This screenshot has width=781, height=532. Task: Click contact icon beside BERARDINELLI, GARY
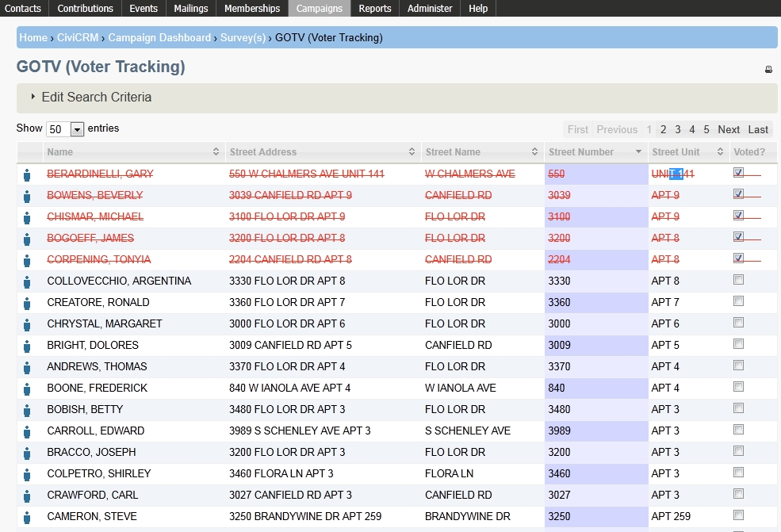coord(27,174)
